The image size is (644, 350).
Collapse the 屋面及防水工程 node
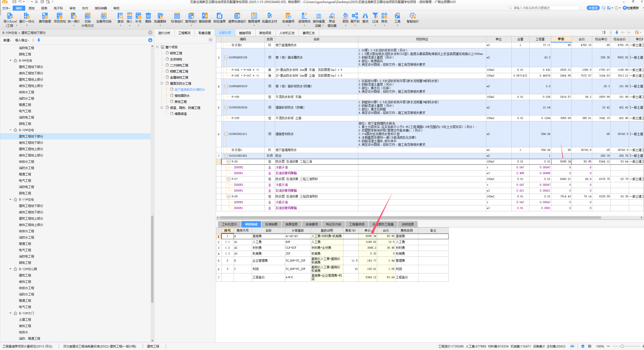tap(162, 83)
